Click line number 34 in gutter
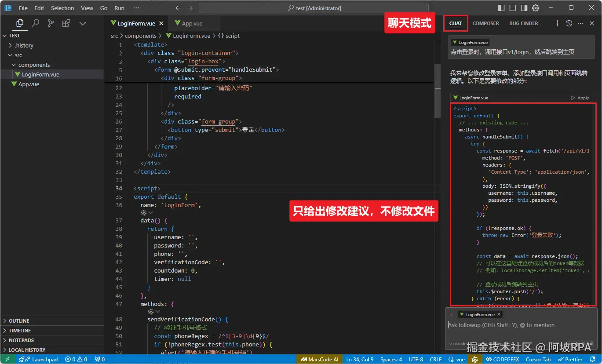 pyautogui.click(x=119, y=189)
